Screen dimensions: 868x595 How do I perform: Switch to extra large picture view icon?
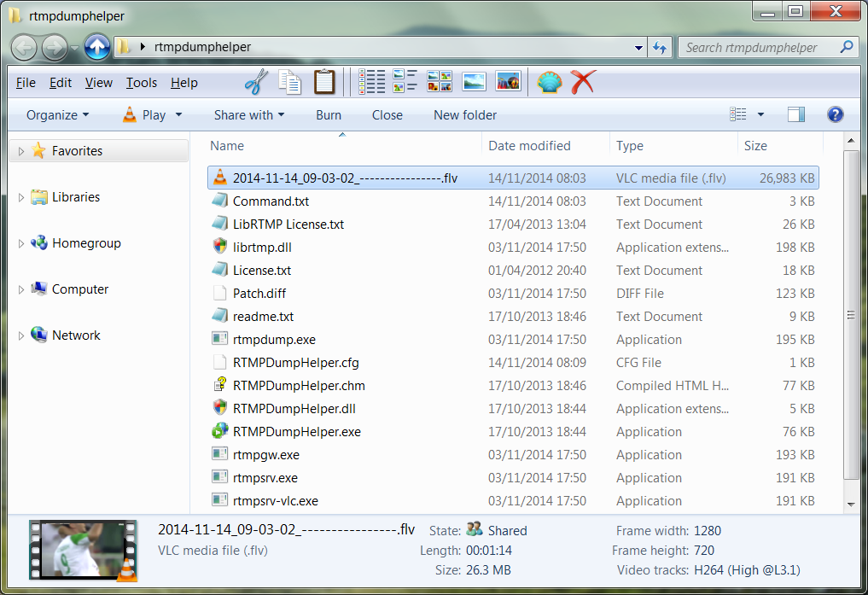click(x=508, y=81)
